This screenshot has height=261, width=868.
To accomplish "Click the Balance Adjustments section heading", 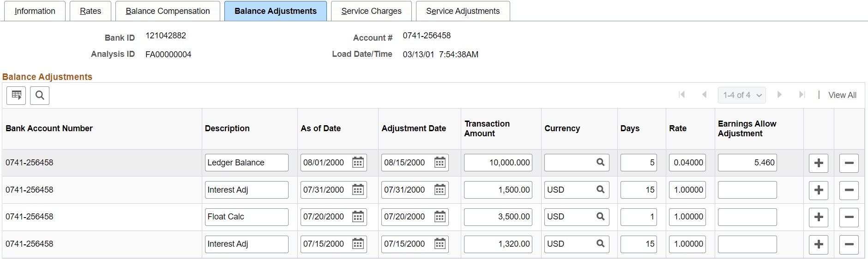I will pos(47,77).
